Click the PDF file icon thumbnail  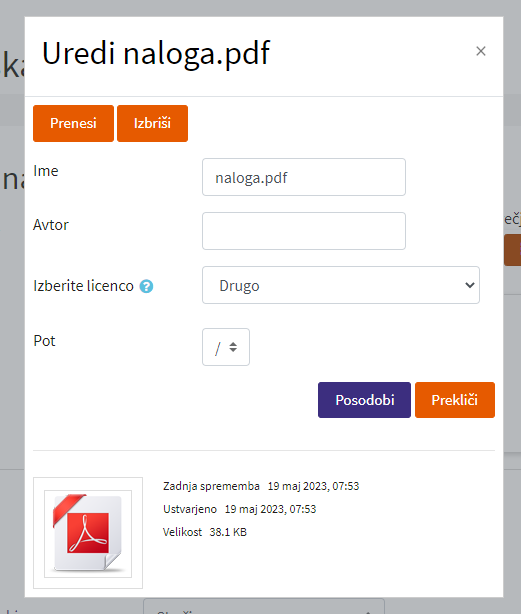pos(88,533)
